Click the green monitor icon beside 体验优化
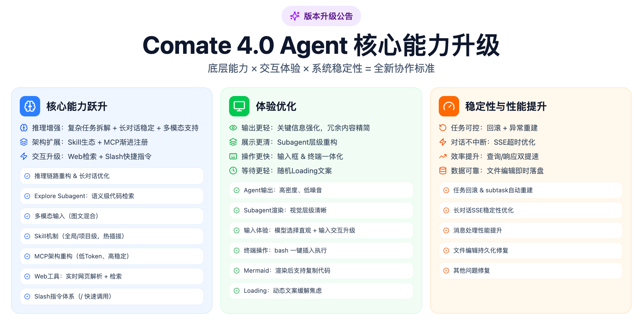Viewport: 644px width, 320px height. point(239,106)
